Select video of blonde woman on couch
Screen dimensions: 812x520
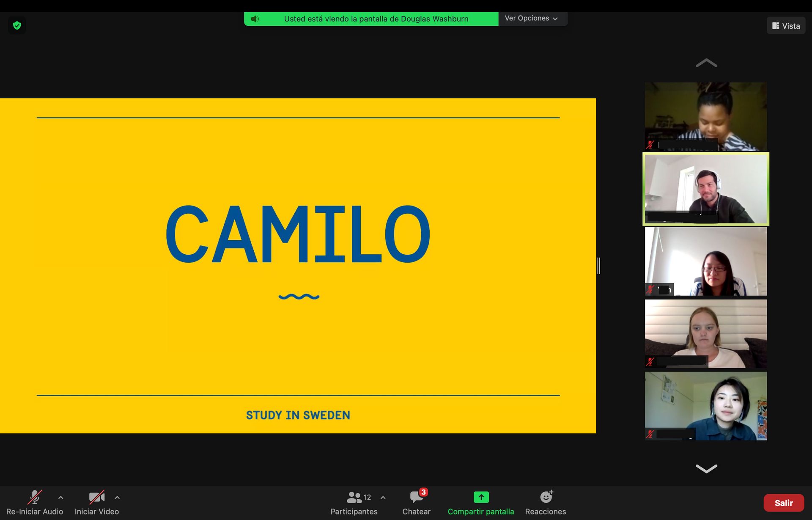tap(705, 333)
